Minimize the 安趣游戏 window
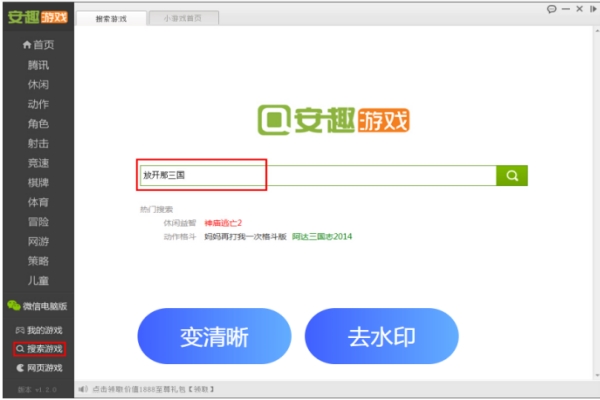This screenshot has height=400, width=600. 566,9
